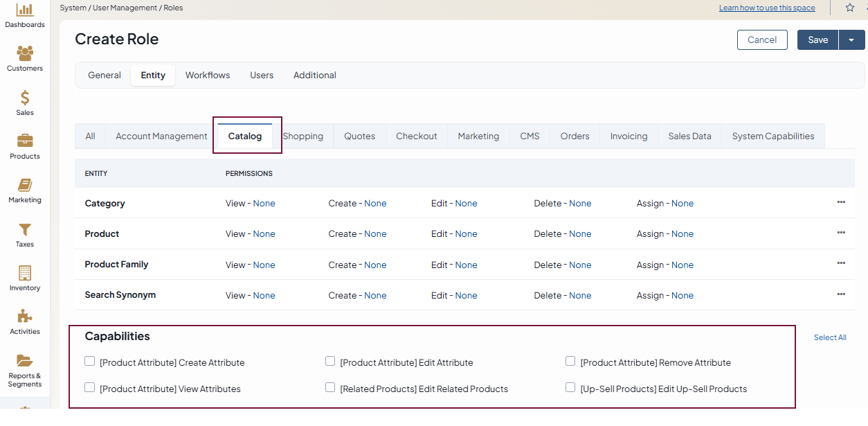Expand the Save button dropdown arrow
Screen dimensions: 868x426
pyautogui.click(x=851, y=40)
